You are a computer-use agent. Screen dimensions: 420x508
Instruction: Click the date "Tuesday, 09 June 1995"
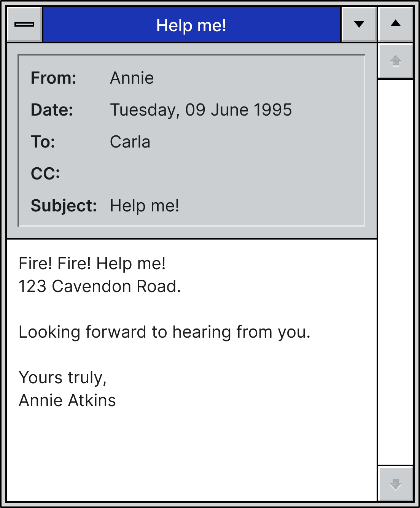(201, 110)
